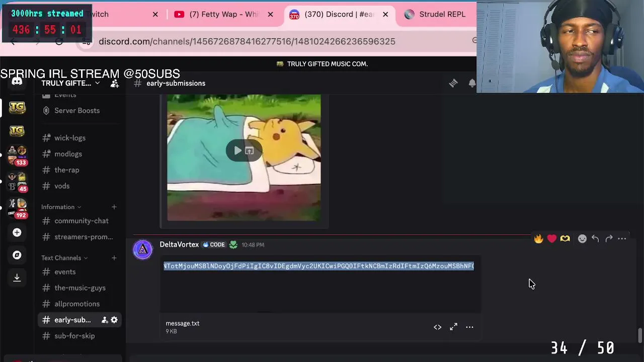This screenshot has height=362, width=644.
Task: Close the Twitch browser tab
Action: (x=155, y=14)
